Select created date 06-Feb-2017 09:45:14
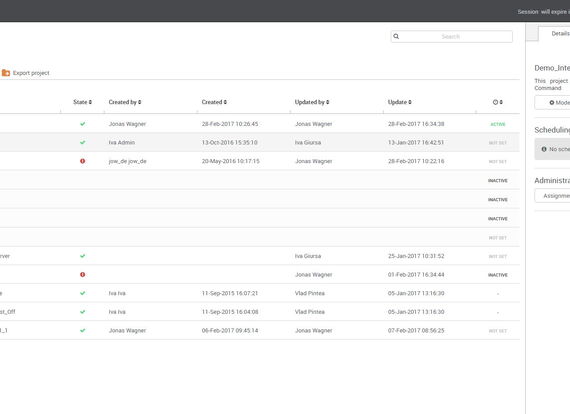Screen dimensions: 570x414 pyautogui.click(x=230, y=330)
